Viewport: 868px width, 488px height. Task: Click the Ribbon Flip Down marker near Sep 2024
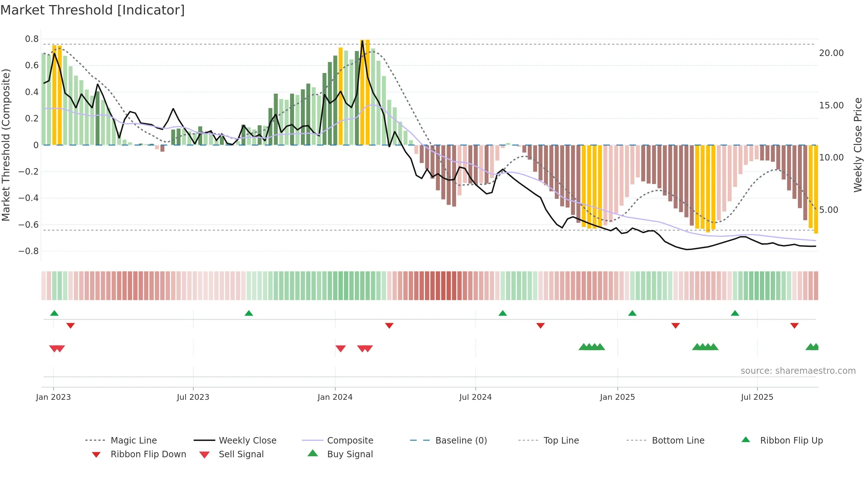point(541,326)
